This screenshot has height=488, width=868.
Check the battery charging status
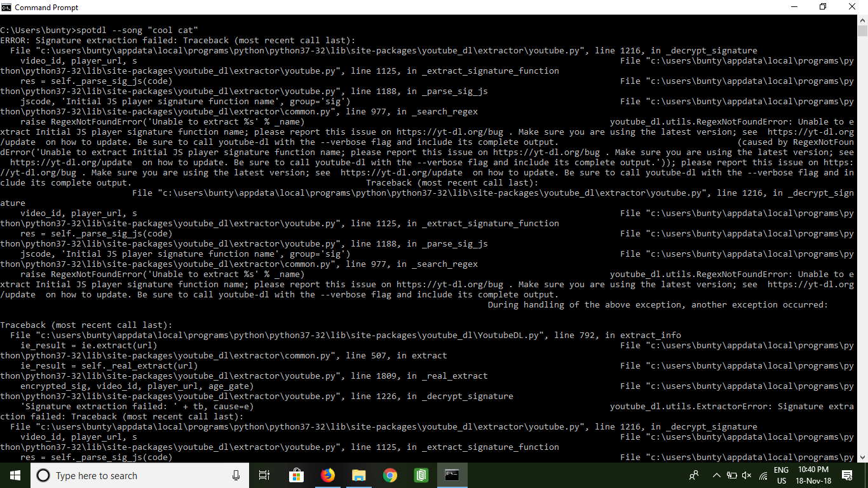point(731,475)
